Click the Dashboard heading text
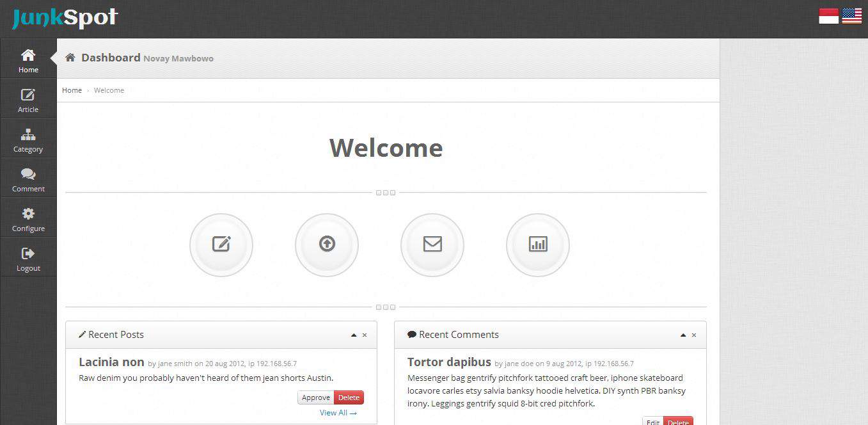868x425 pixels. 111,58
